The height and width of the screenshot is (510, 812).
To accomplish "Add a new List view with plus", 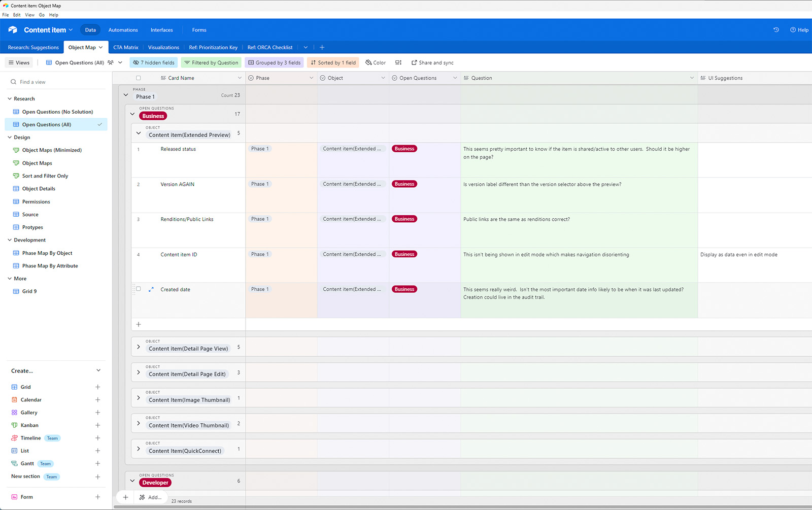I will [97, 451].
